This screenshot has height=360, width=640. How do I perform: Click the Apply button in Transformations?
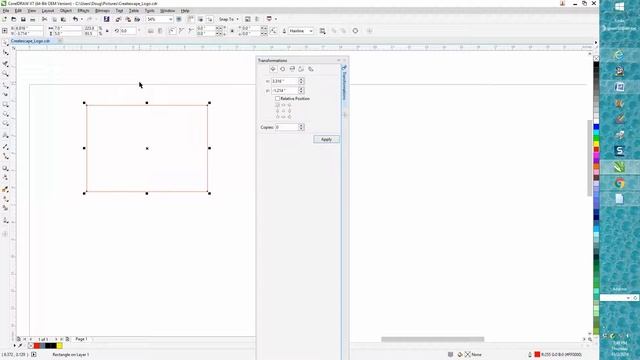326,139
